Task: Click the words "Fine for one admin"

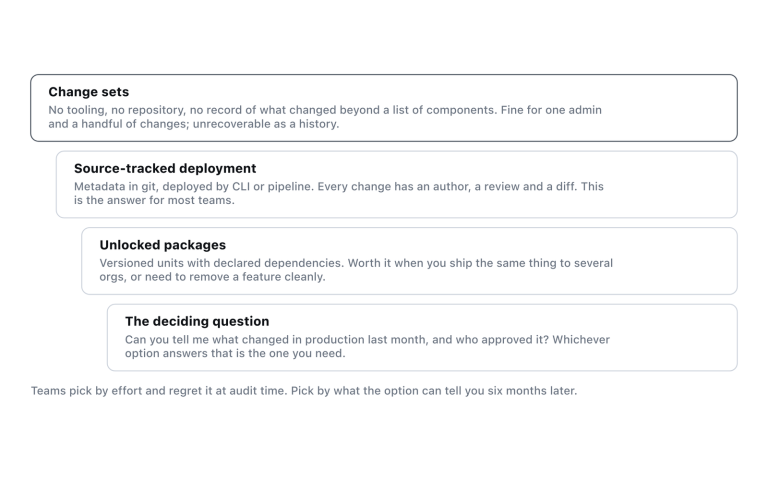Action: coord(551,110)
